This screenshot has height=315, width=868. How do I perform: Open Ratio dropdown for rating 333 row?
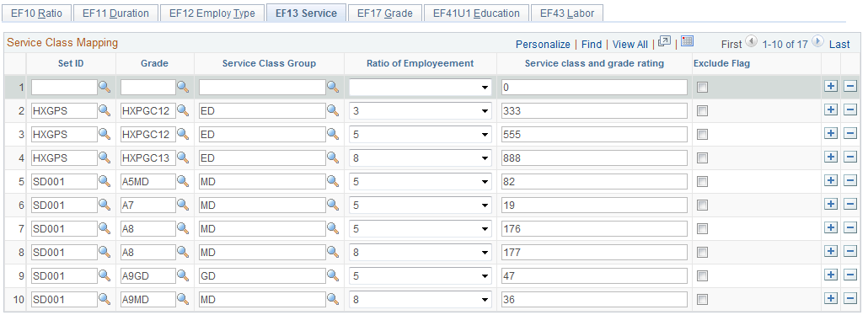(x=421, y=110)
